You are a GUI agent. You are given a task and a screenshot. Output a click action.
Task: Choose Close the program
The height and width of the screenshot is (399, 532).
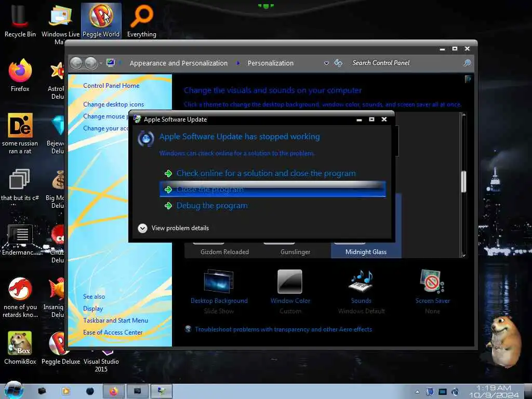pyautogui.click(x=272, y=189)
